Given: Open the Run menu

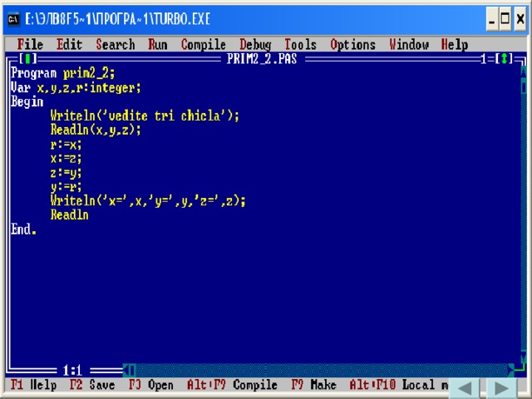Looking at the screenshot, I should [x=158, y=45].
